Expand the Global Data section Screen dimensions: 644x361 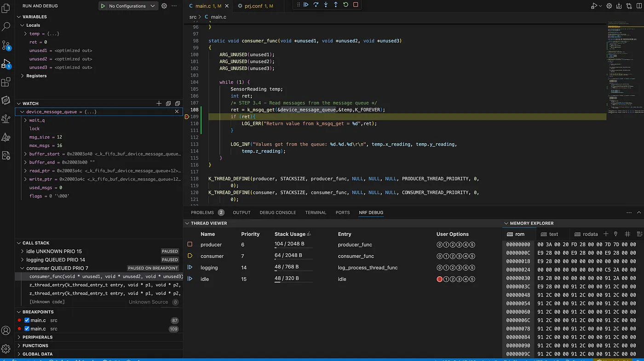19,354
